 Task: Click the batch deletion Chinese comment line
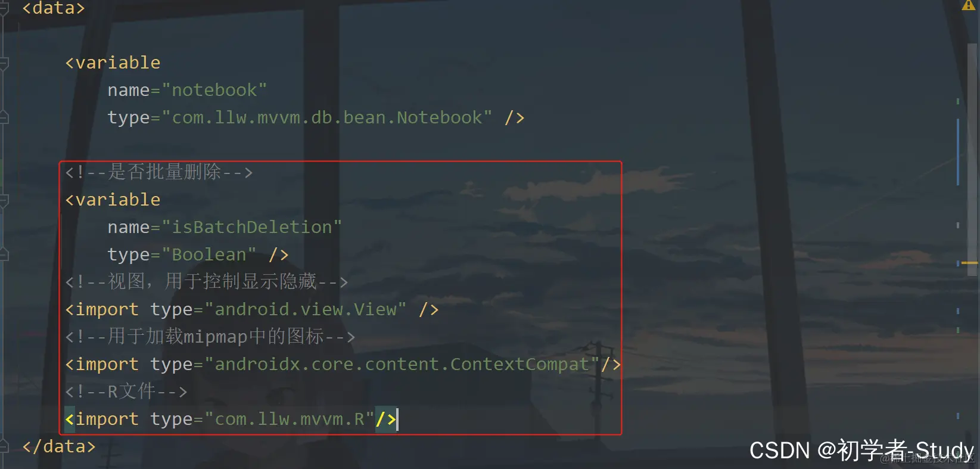click(159, 172)
